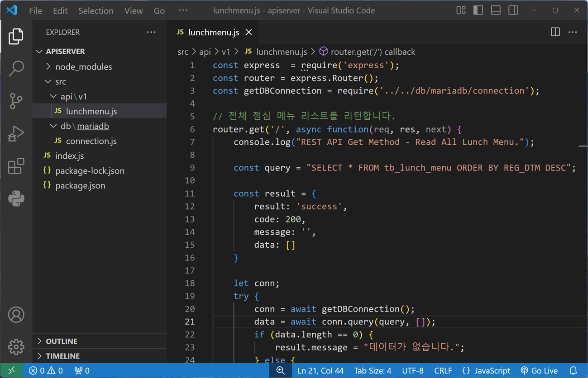
Task: Toggle the Primary Side Bar
Action: (478, 10)
